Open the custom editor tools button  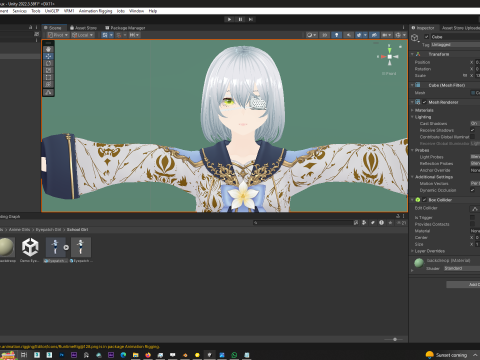tap(48, 92)
